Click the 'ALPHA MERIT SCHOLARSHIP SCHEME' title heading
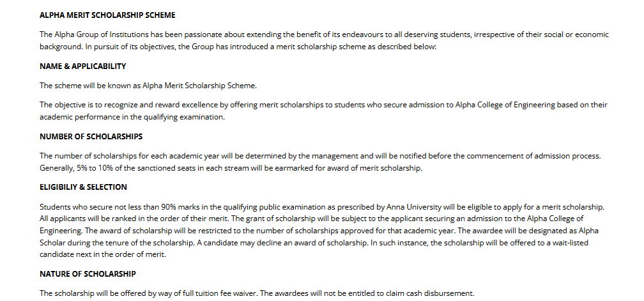Viewport: 644px width, 301px height. pyautogui.click(x=107, y=15)
